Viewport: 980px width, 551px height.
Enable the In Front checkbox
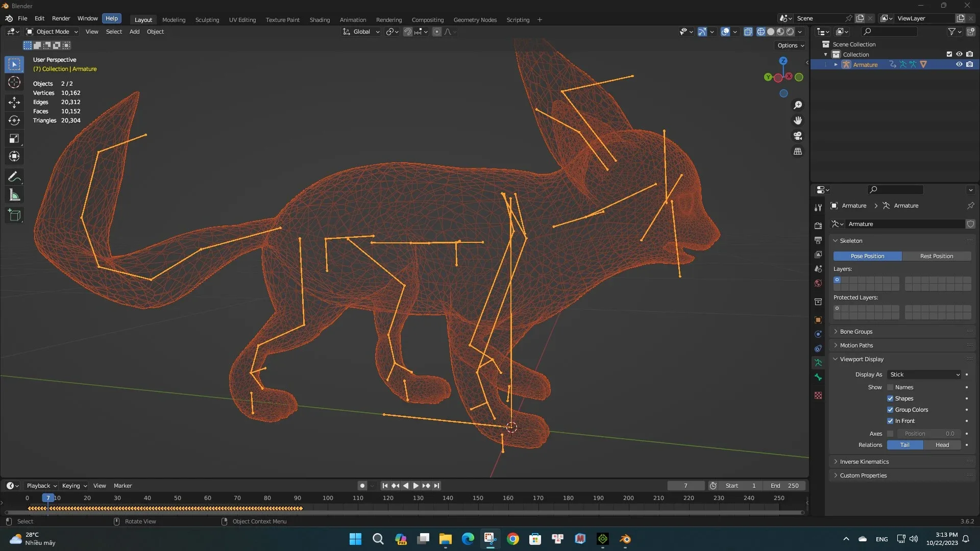pyautogui.click(x=891, y=420)
